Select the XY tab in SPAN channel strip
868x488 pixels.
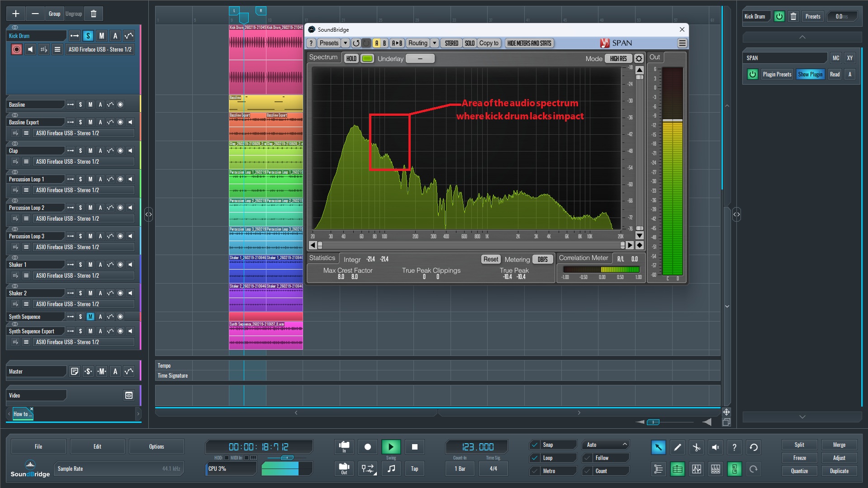850,58
